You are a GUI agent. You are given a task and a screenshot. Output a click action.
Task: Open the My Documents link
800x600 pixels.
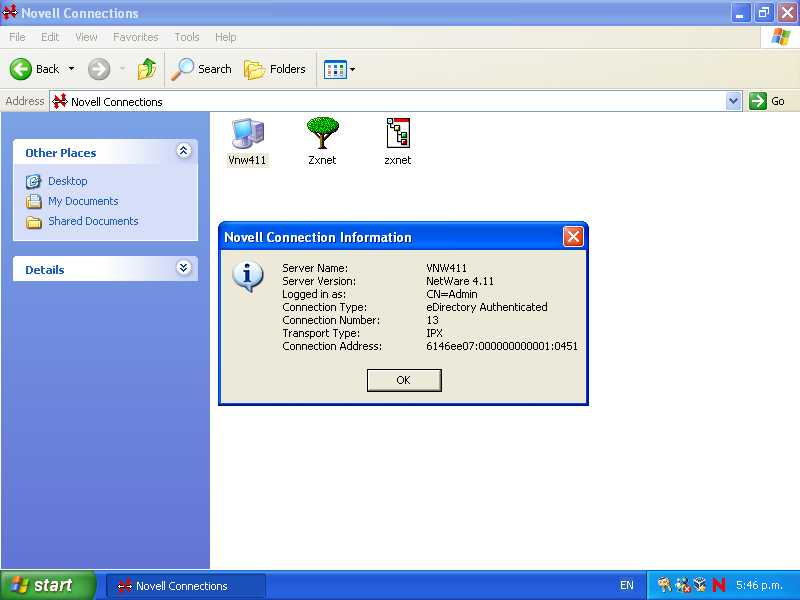(x=83, y=201)
